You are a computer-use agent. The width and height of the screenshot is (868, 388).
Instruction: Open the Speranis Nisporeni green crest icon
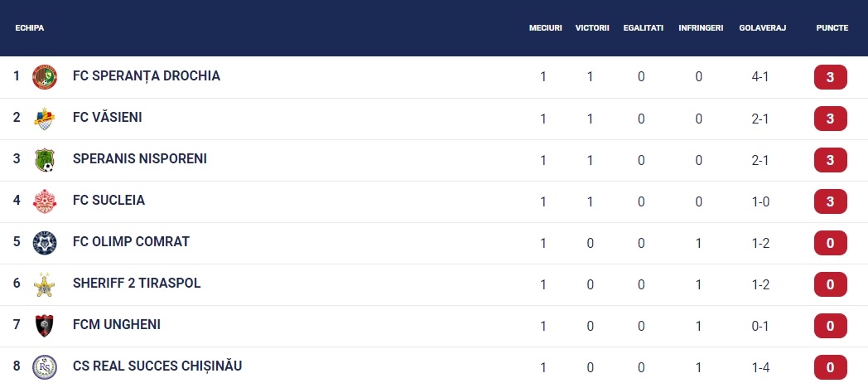[x=44, y=160]
